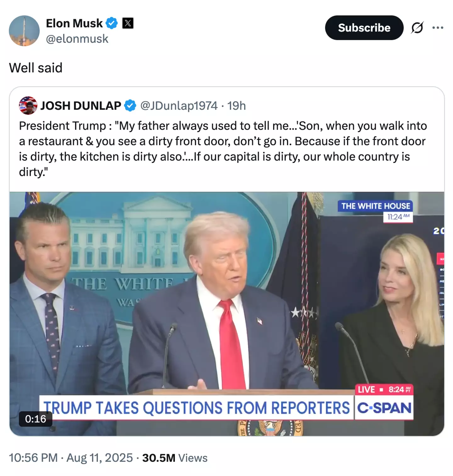Click the verified badge beside JOSH DUNLAP
Viewport: 453px width, 476px height.
tap(130, 106)
